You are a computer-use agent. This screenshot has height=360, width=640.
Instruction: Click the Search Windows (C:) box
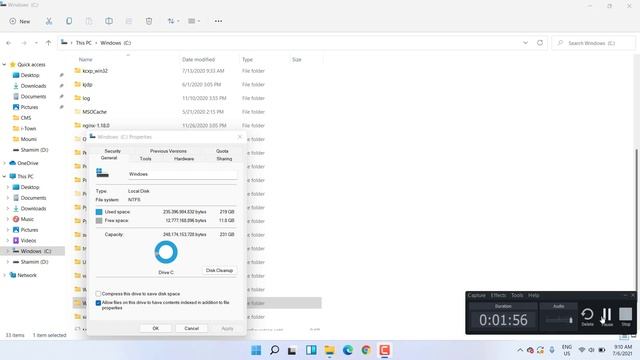[593, 43]
